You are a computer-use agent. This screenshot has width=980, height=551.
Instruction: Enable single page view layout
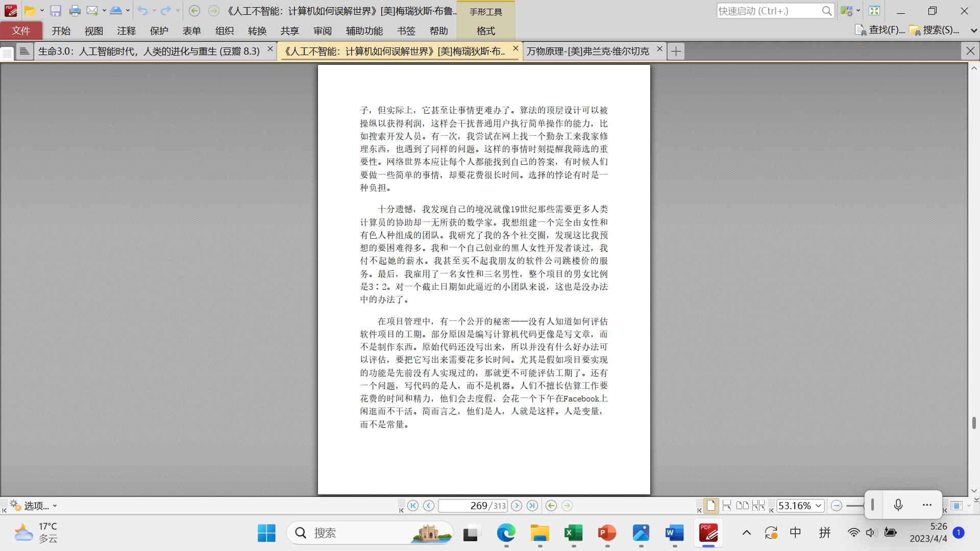tap(710, 506)
